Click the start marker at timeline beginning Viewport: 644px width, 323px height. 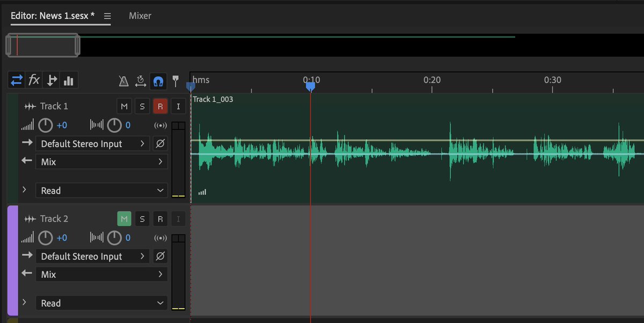point(191,86)
